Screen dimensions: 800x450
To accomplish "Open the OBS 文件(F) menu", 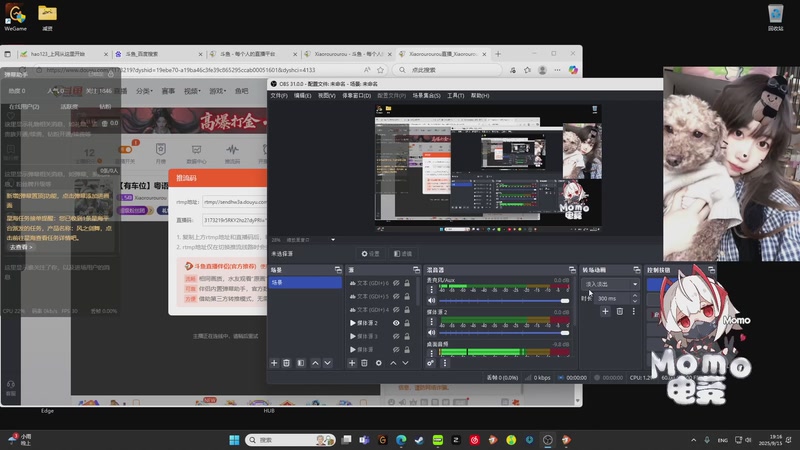I will point(279,95).
